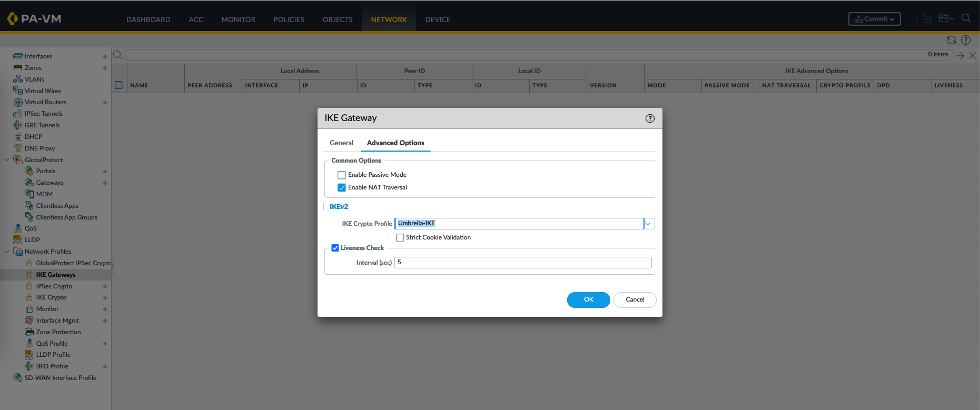
Task: Enable Passive Mode checkbox
Action: [342, 175]
